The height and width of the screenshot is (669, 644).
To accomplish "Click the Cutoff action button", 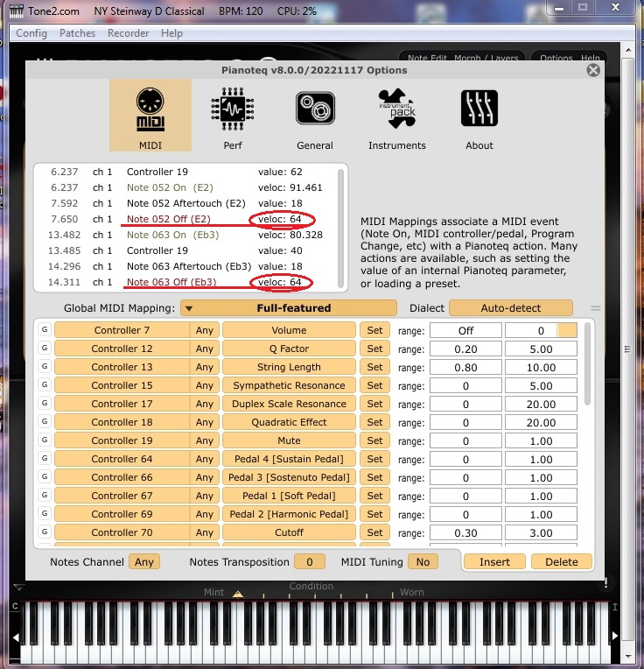I will tap(289, 532).
